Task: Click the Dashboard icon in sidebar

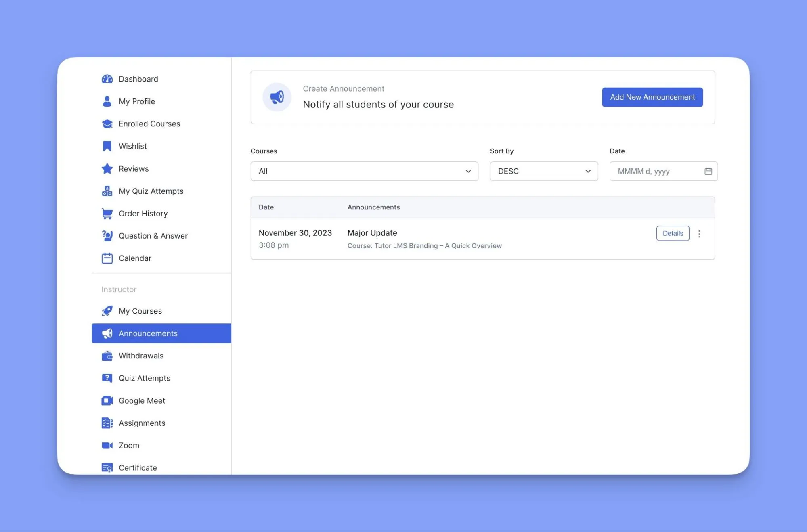Action: [107, 78]
